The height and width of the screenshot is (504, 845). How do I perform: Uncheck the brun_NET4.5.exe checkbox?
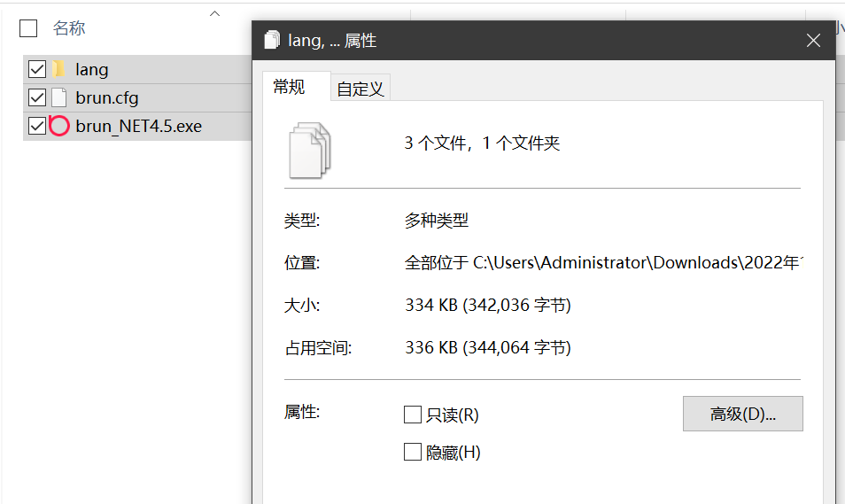[x=37, y=126]
